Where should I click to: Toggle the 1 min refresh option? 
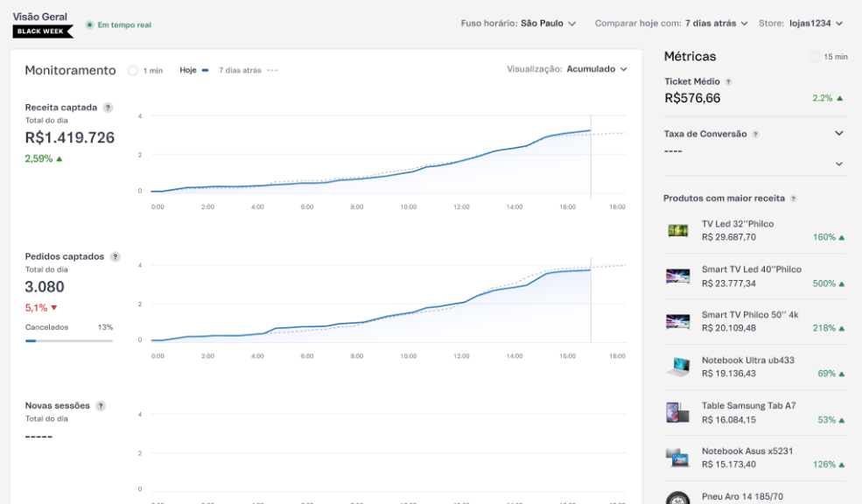click(x=133, y=70)
